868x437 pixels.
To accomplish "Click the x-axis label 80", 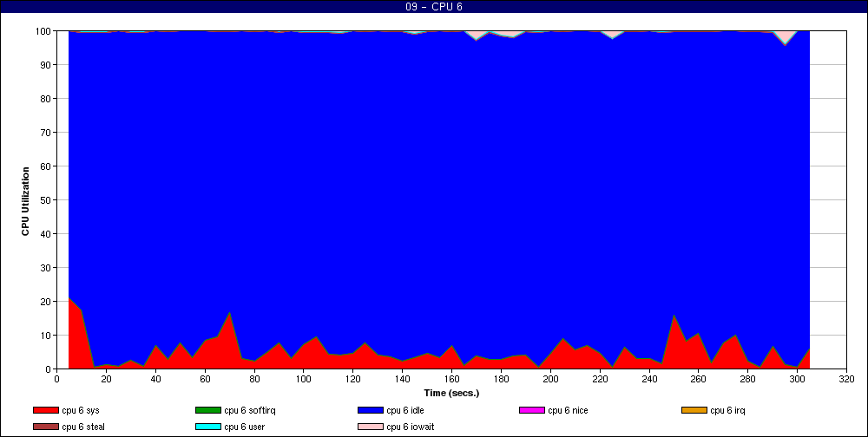I will point(254,379).
